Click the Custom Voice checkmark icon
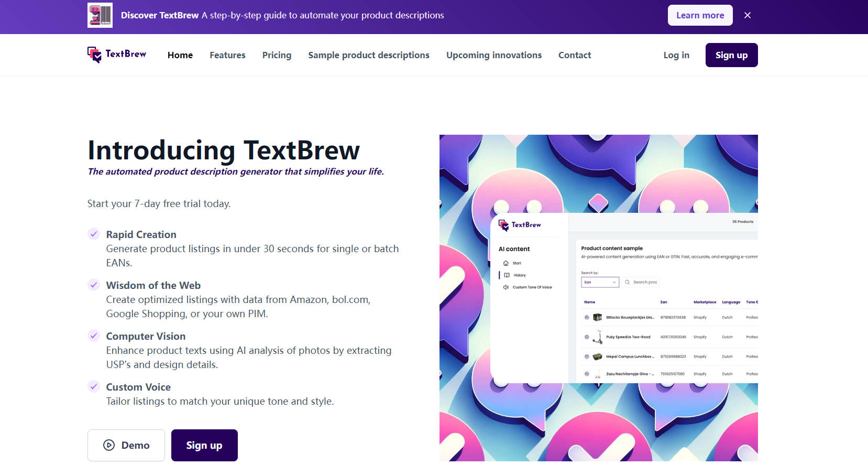The image size is (868, 476). [94, 386]
